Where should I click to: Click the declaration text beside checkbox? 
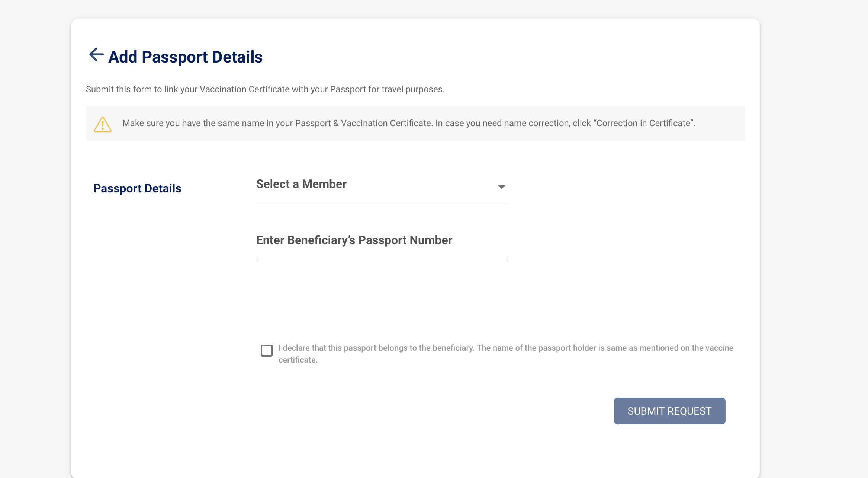click(506, 354)
